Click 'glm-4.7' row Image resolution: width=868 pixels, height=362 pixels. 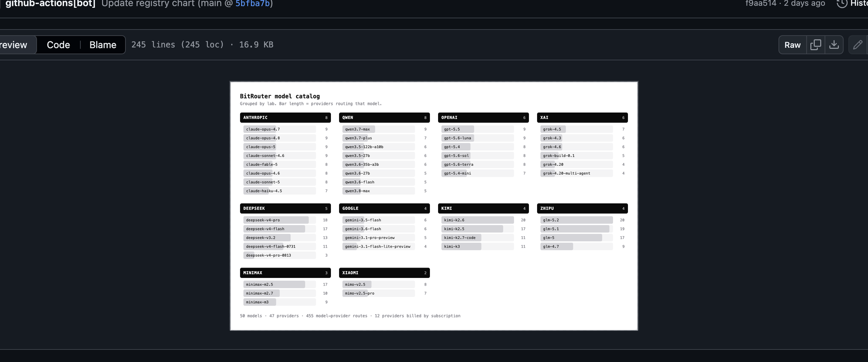(x=582, y=246)
